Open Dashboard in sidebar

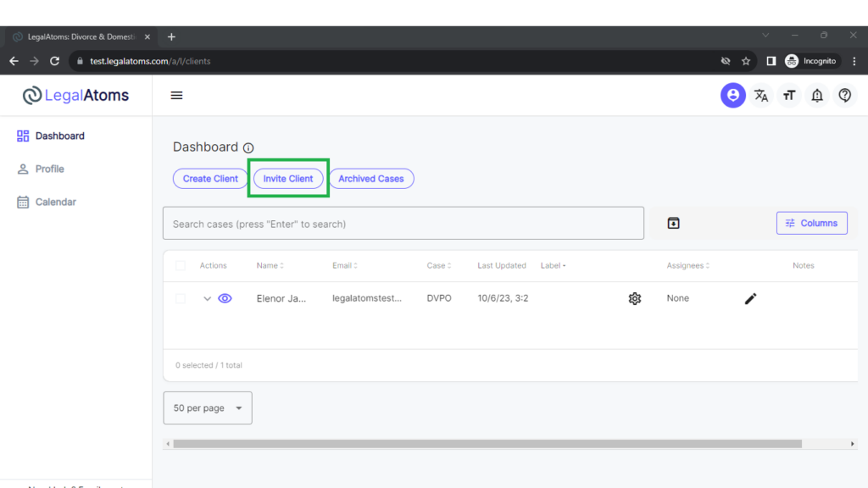(51, 136)
